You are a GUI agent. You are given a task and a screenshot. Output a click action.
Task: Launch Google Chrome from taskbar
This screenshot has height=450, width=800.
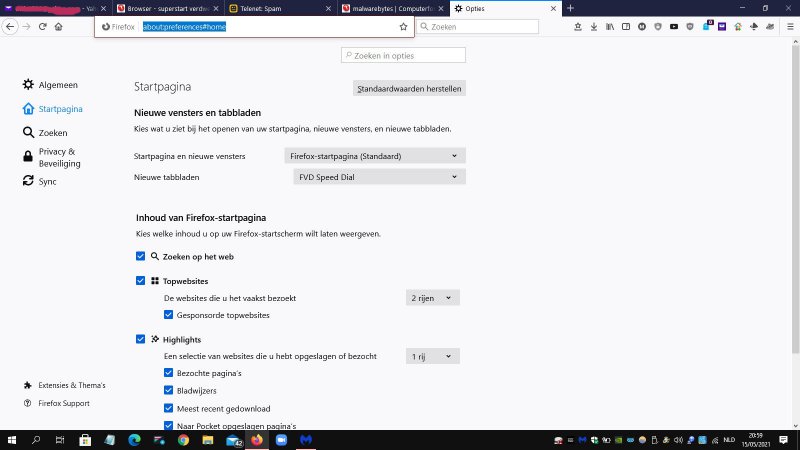click(x=183, y=440)
